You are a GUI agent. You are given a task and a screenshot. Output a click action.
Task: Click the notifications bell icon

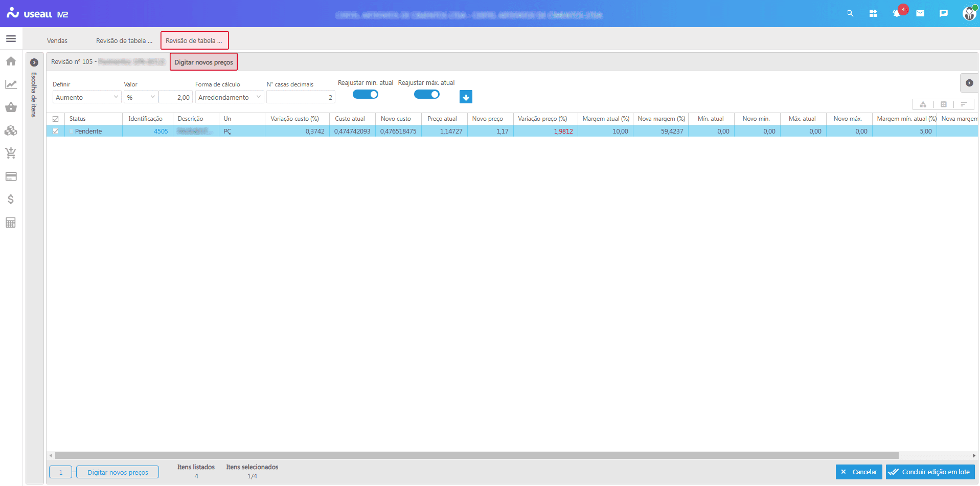click(896, 14)
